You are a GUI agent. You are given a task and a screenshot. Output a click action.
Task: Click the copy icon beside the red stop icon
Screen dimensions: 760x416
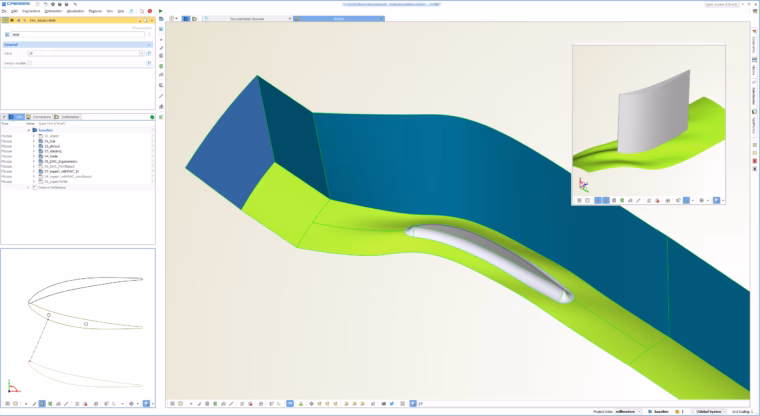point(142,11)
